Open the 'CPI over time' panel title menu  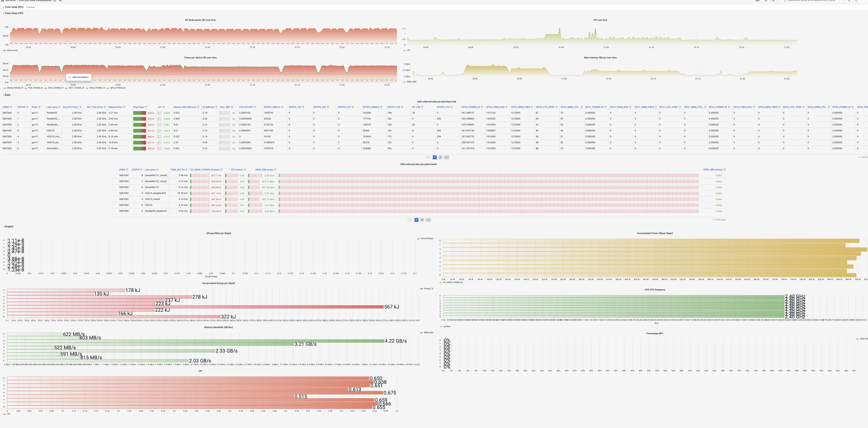[600, 20]
